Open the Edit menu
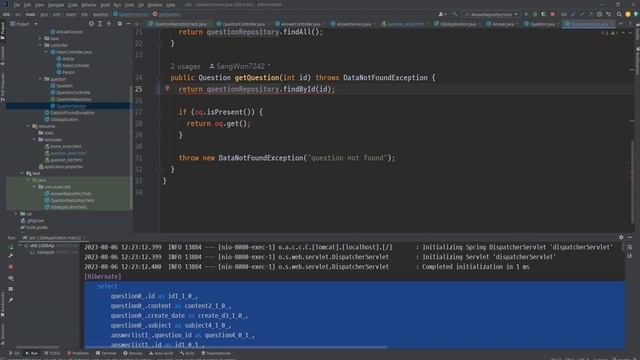The image size is (640, 360). tap(27, 5)
